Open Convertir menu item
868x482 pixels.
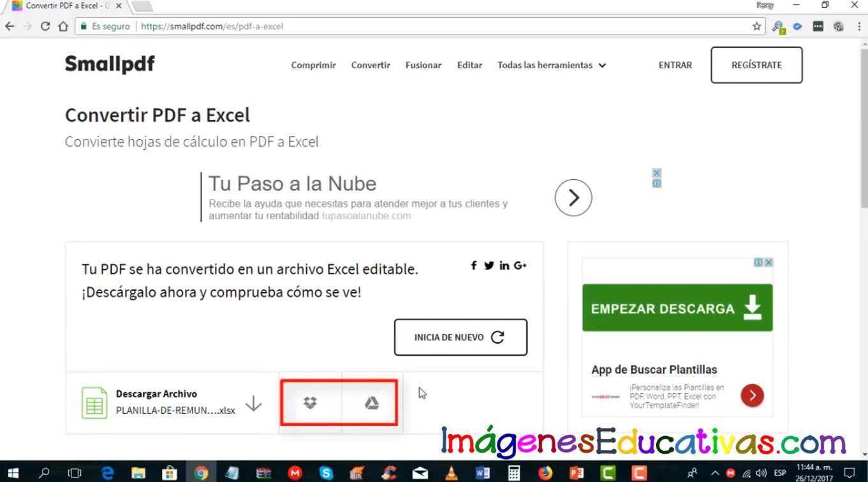pos(371,65)
